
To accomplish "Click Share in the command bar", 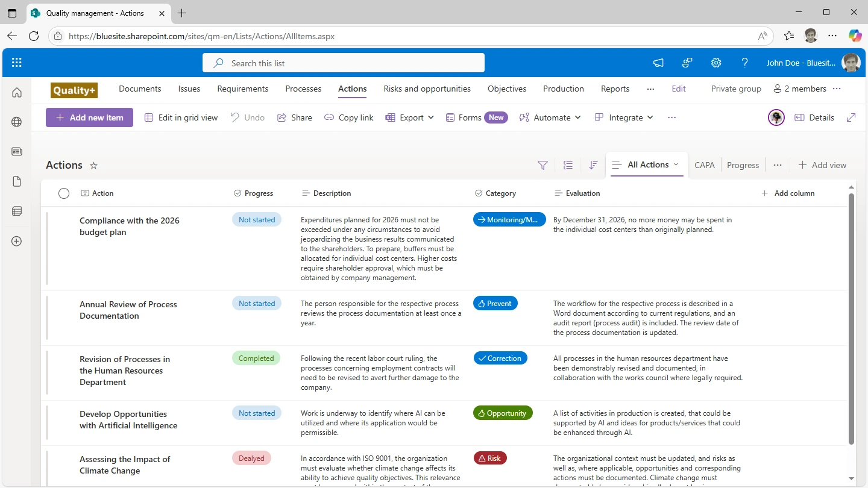I will [x=294, y=117].
